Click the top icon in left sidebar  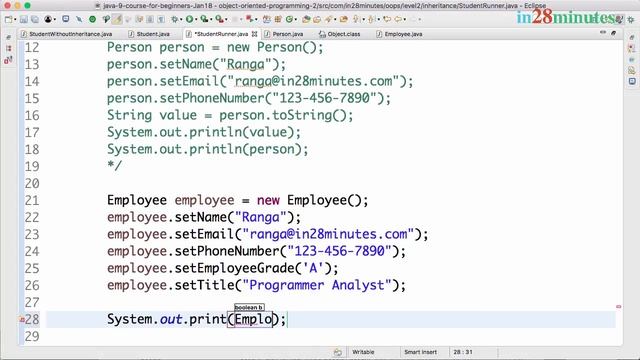tap(9, 37)
